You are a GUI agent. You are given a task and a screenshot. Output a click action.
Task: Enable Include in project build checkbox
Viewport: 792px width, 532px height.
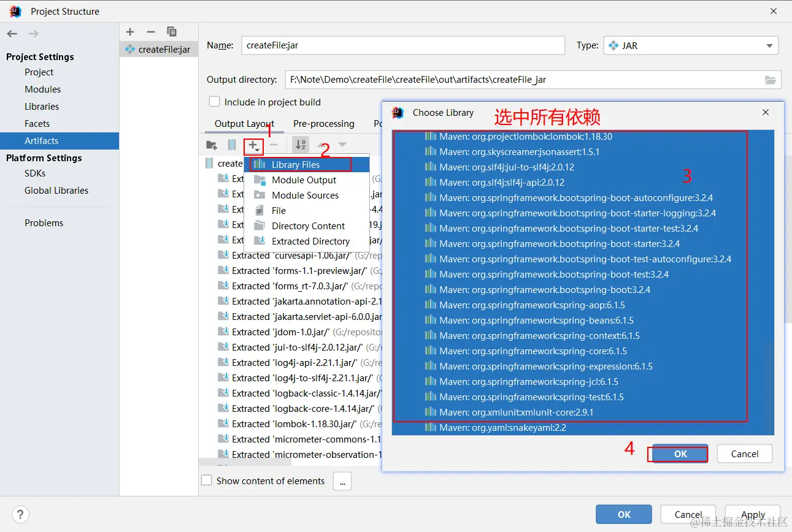[x=214, y=102]
